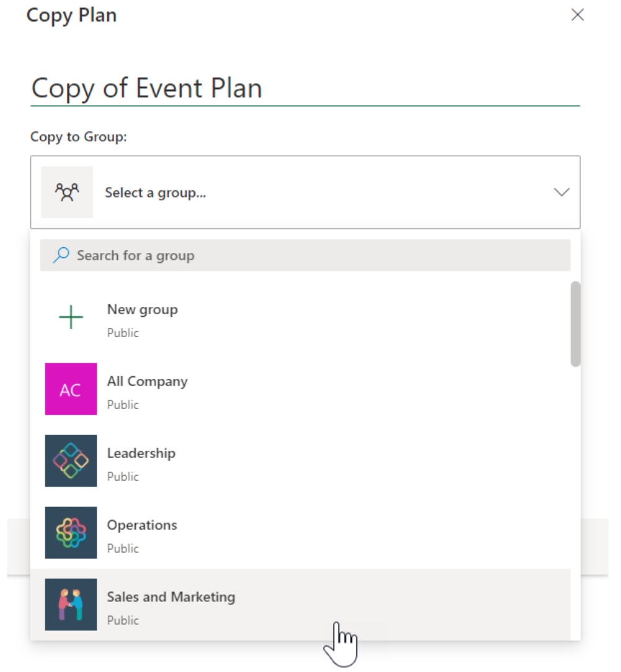Click the Leadership group diamond icon
This screenshot has width=621, height=672.
[x=71, y=461]
